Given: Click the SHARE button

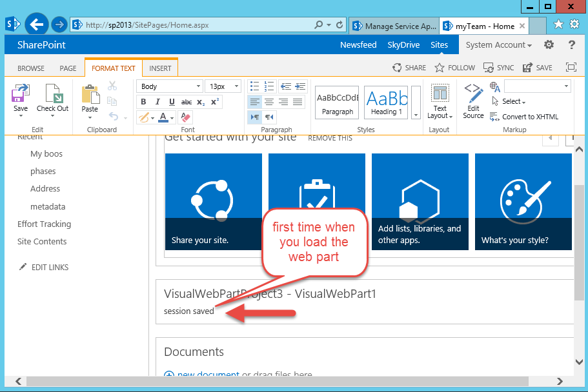Looking at the screenshot, I should coord(409,68).
